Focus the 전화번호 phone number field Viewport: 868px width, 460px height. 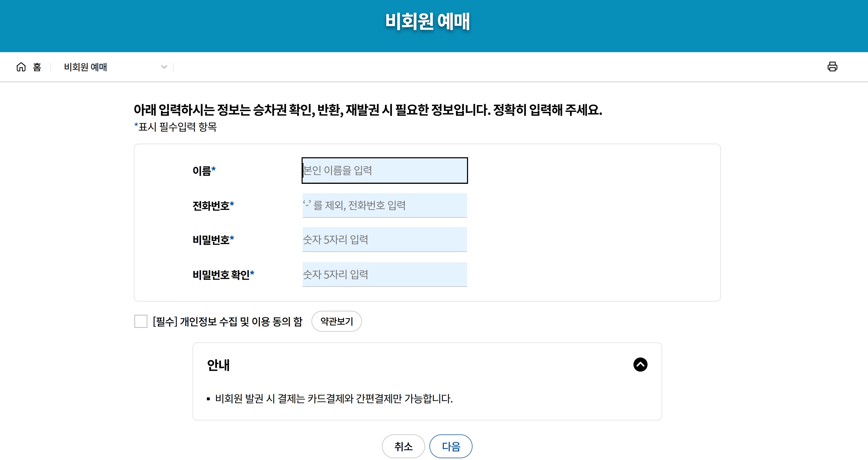(x=385, y=205)
